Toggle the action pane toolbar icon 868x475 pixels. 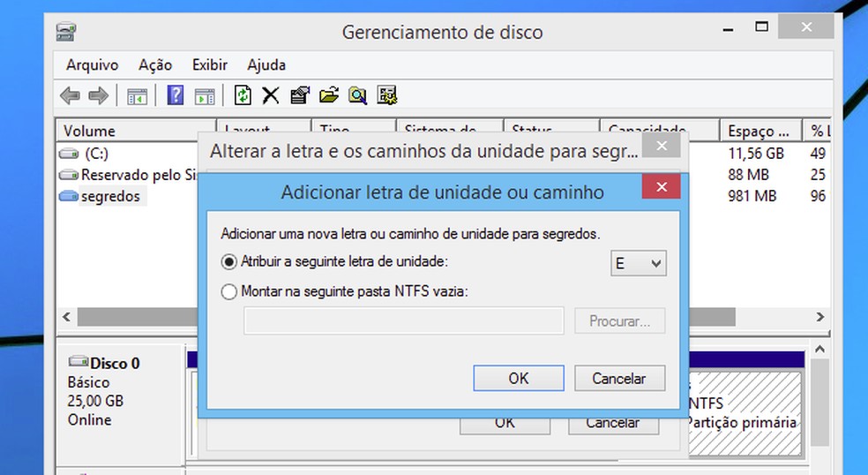point(205,96)
